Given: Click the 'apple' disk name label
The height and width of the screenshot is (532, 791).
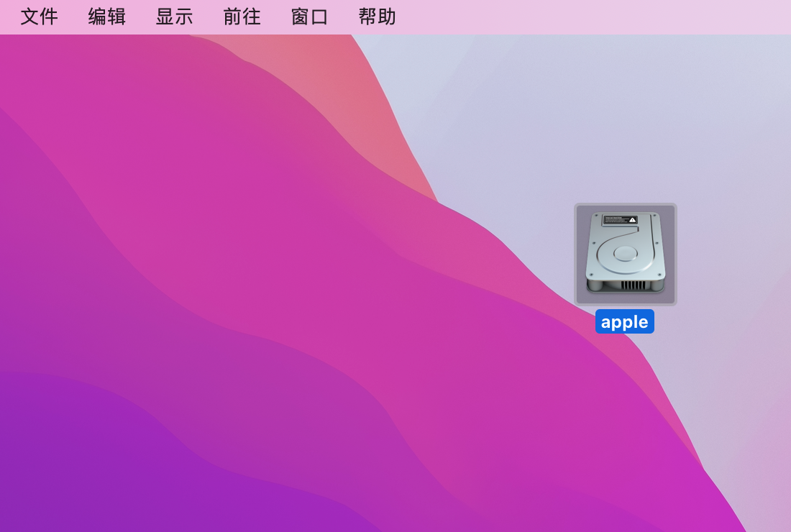Looking at the screenshot, I should pos(624,322).
